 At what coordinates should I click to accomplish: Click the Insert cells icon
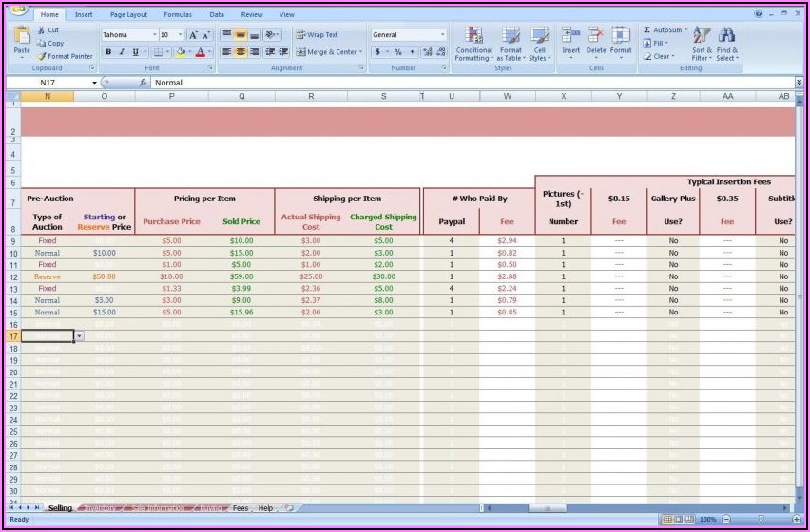click(570, 43)
